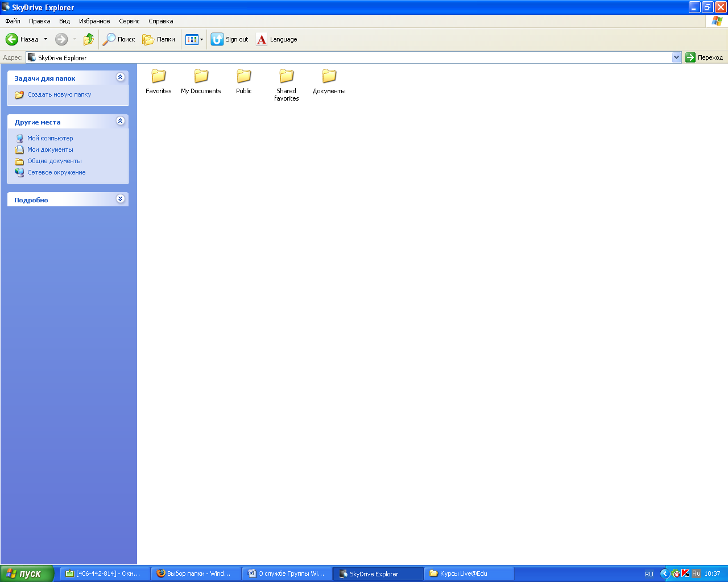Click the Ru keyboard layout tray icon
Viewport: 728px width, 582px height.
tap(696, 574)
